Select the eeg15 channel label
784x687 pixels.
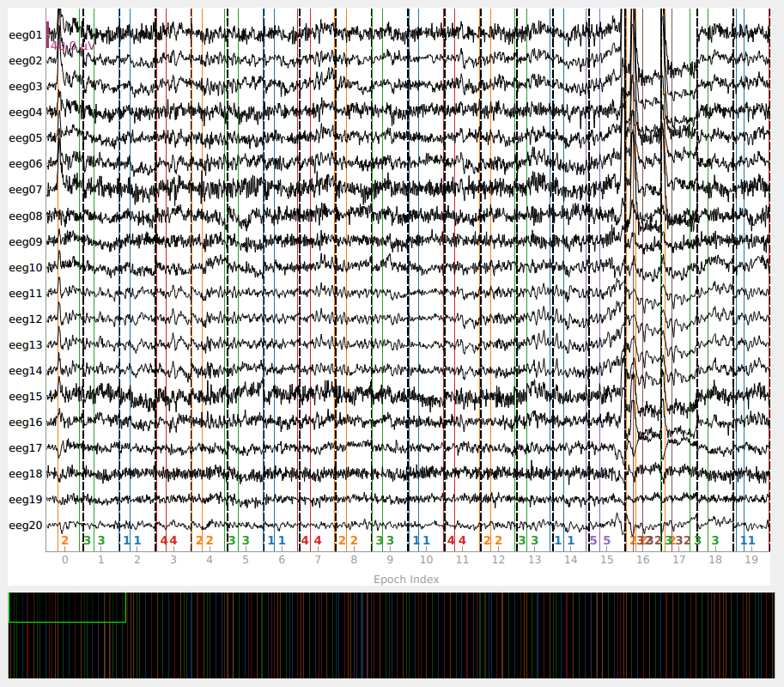[x=25, y=397]
